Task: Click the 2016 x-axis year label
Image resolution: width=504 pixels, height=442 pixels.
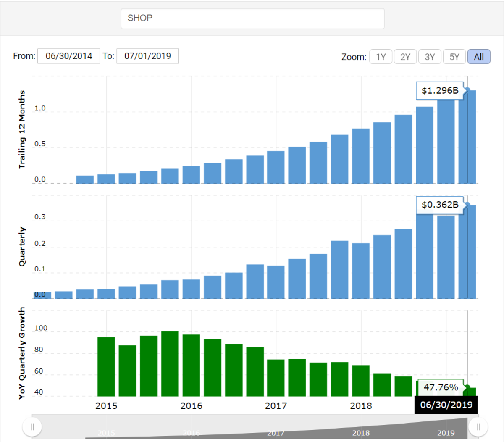Action: tap(191, 406)
